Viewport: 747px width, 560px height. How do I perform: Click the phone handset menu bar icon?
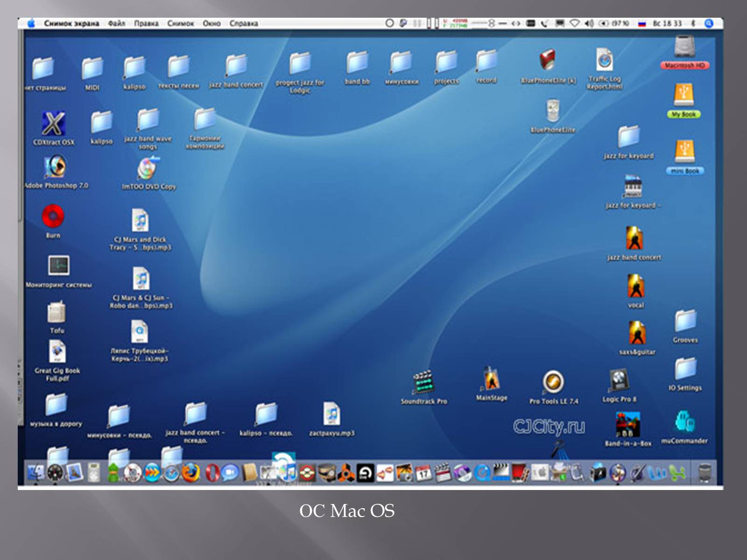[544, 23]
